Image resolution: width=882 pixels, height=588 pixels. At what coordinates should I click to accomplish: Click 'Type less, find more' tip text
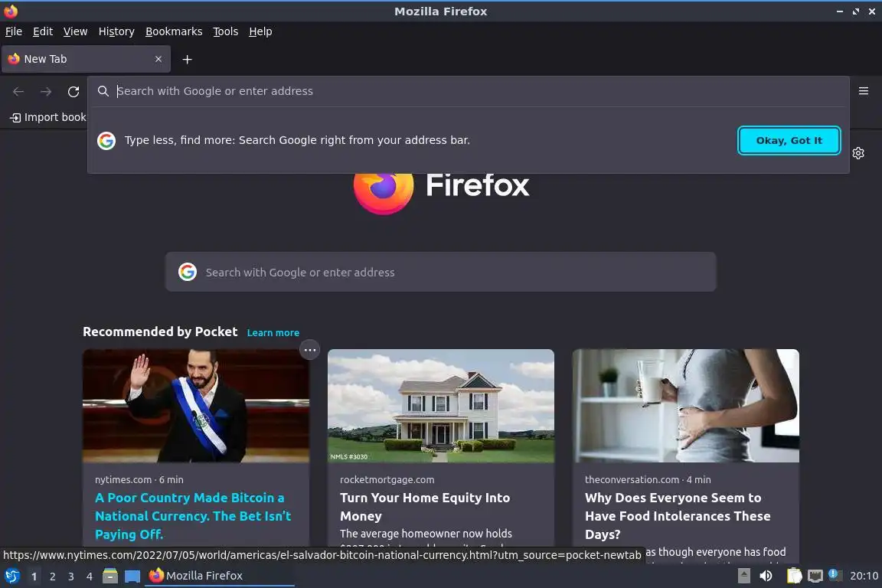[x=297, y=140]
